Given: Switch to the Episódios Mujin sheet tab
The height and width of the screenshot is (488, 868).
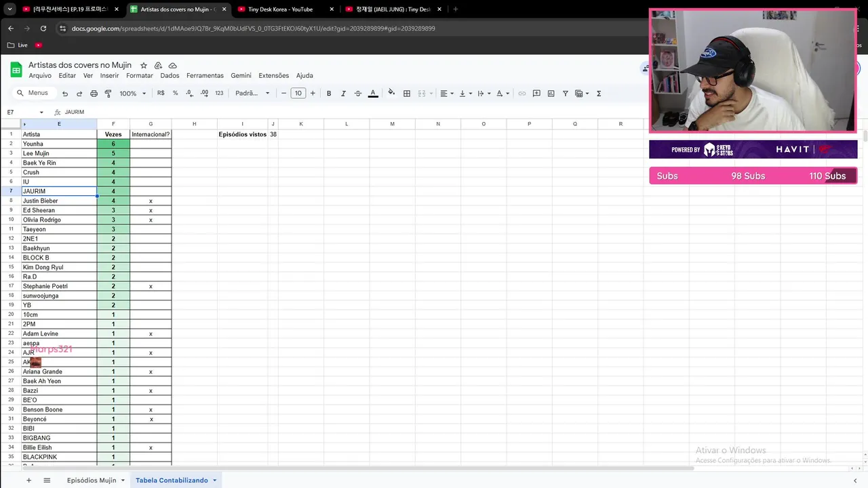Looking at the screenshot, I should coord(92,480).
